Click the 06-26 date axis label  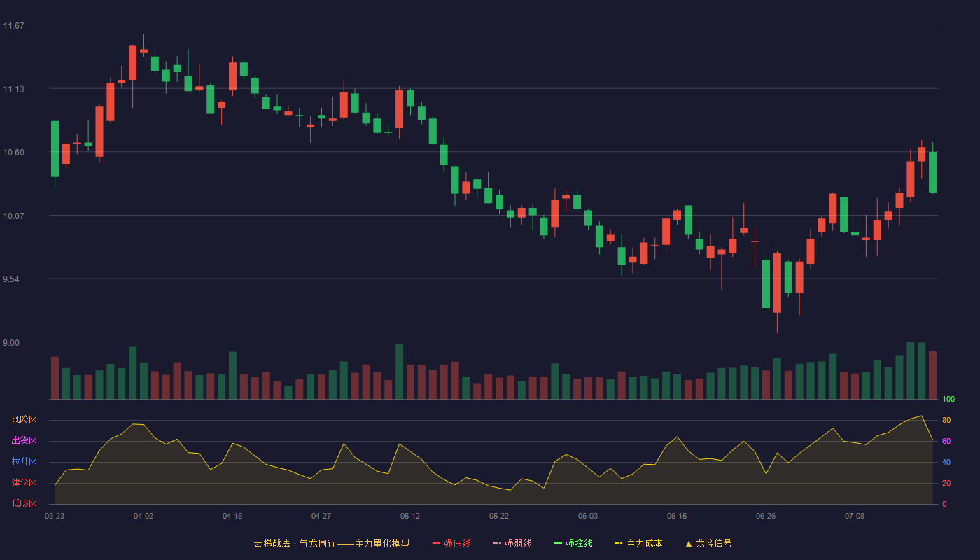[x=766, y=516]
